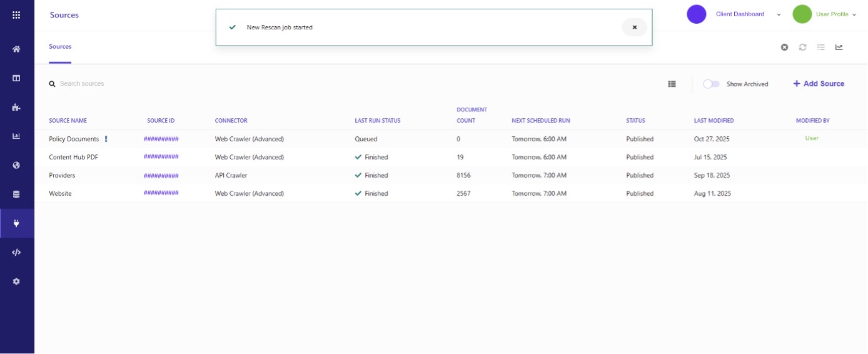The width and height of the screenshot is (868, 354).
Task: Select the Sources tab
Action: [x=60, y=46]
